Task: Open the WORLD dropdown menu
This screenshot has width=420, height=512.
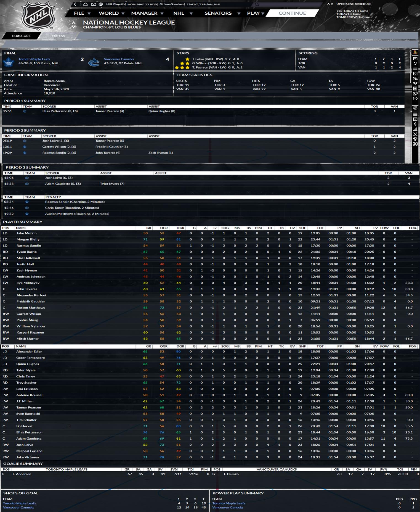Action: coord(111,13)
